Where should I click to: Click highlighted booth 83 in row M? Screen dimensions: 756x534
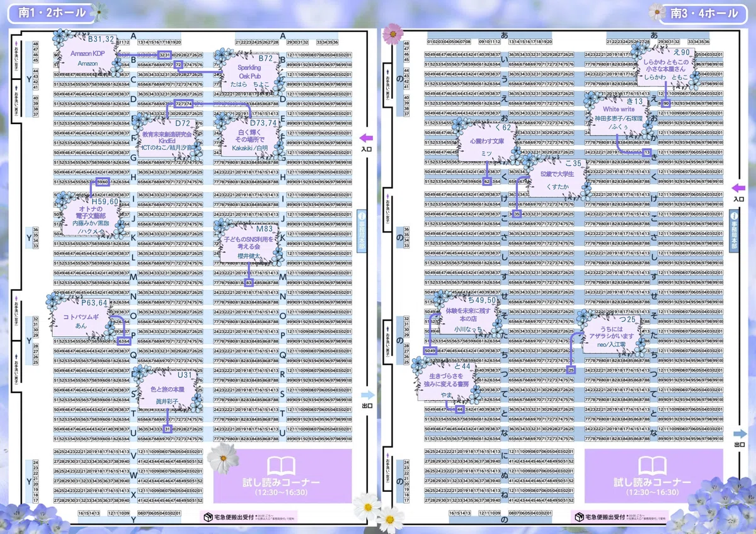[249, 283]
